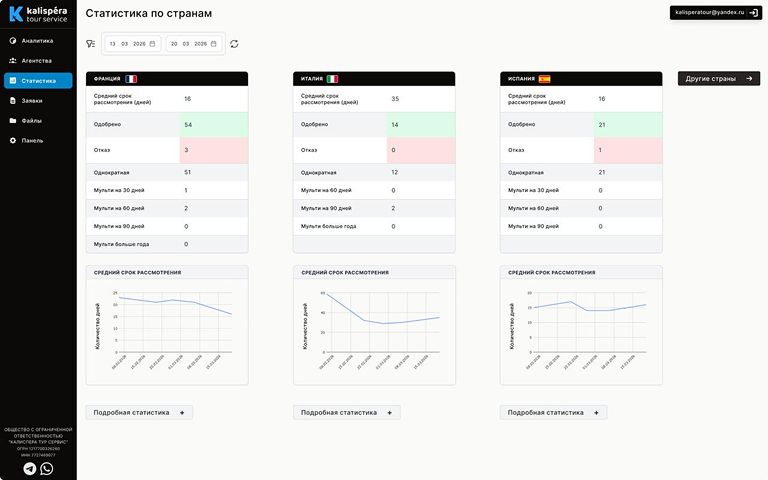Click France refusal value 3
This screenshot has height=480, width=768.
(x=186, y=150)
